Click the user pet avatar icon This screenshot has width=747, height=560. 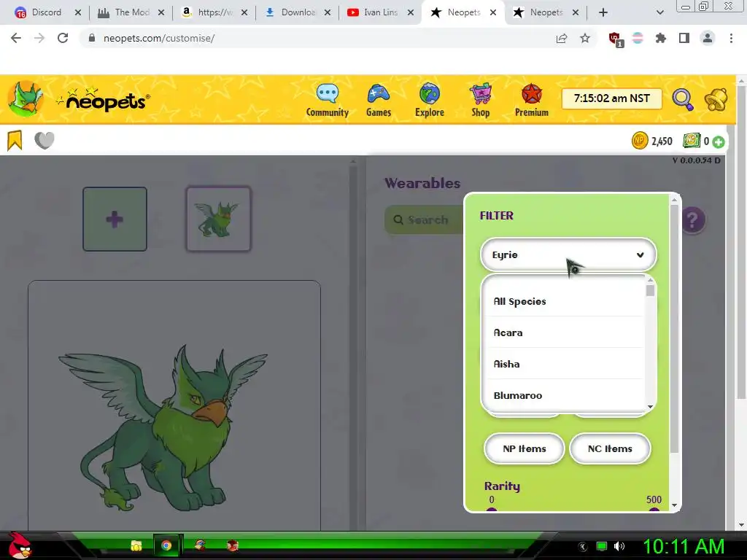[x=26, y=98]
